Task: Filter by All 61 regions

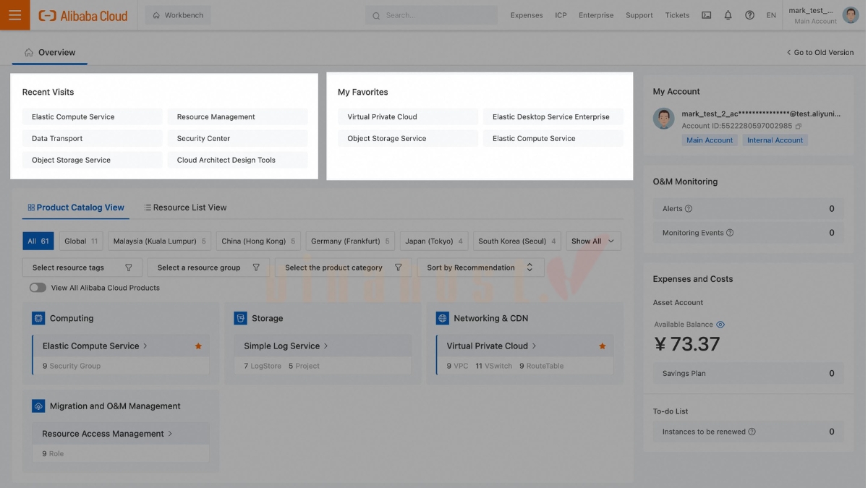Action: click(x=38, y=241)
